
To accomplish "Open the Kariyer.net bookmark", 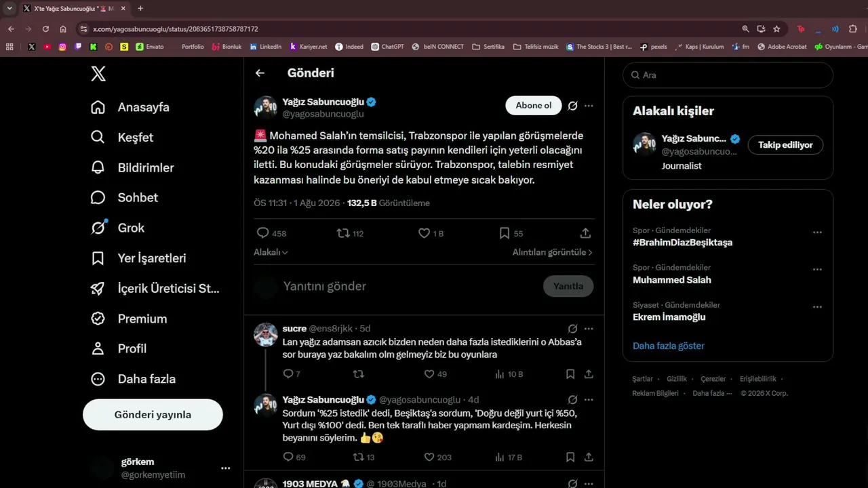I will (x=308, y=47).
